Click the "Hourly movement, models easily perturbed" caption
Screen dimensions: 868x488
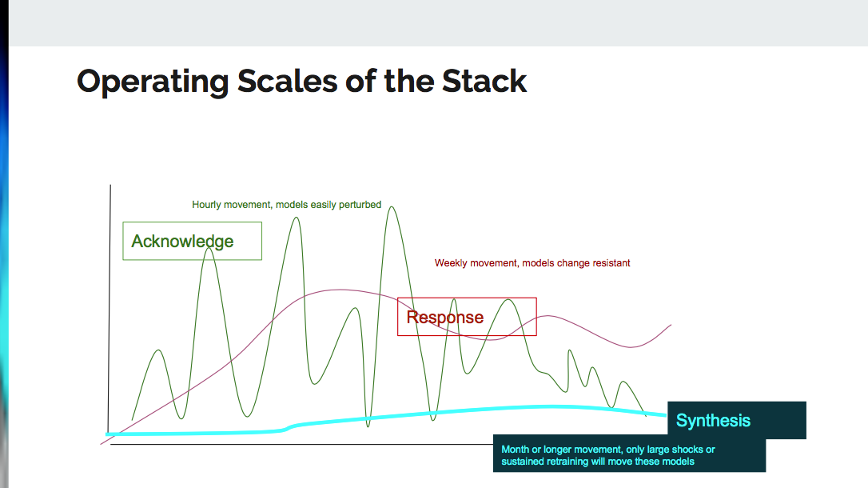click(x=286, y=205)
